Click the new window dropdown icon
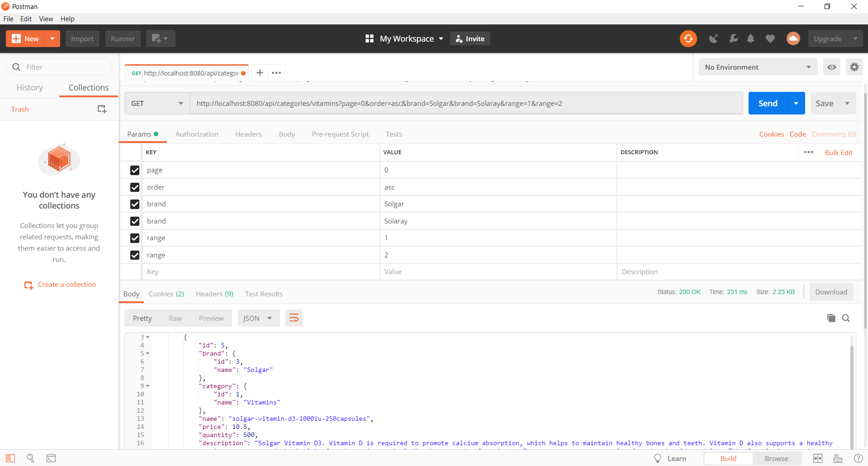Viewport: 868px width, 466px height. coord(160,38)
